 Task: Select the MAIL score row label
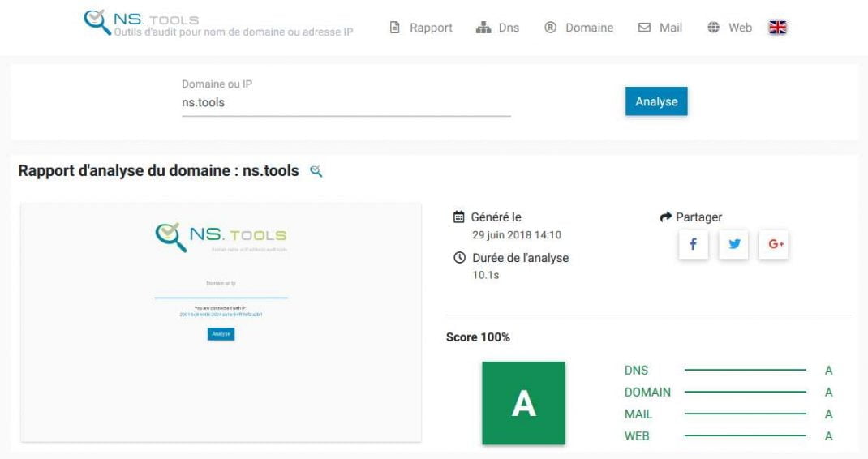pos(638,414)
